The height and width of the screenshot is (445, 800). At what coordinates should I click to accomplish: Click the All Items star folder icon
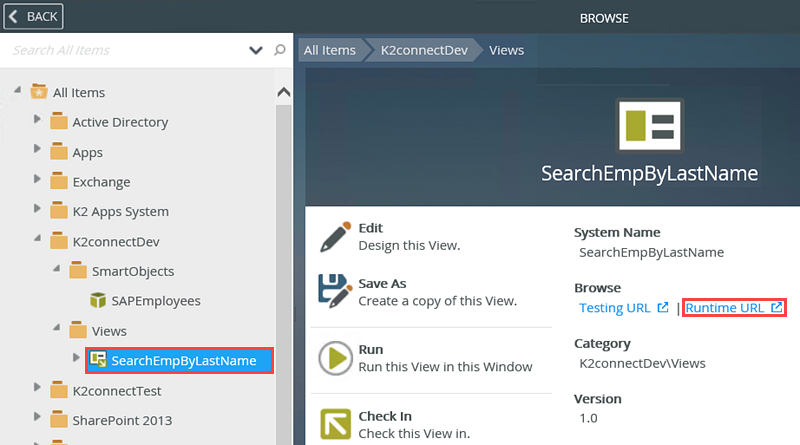pos(40,93)
